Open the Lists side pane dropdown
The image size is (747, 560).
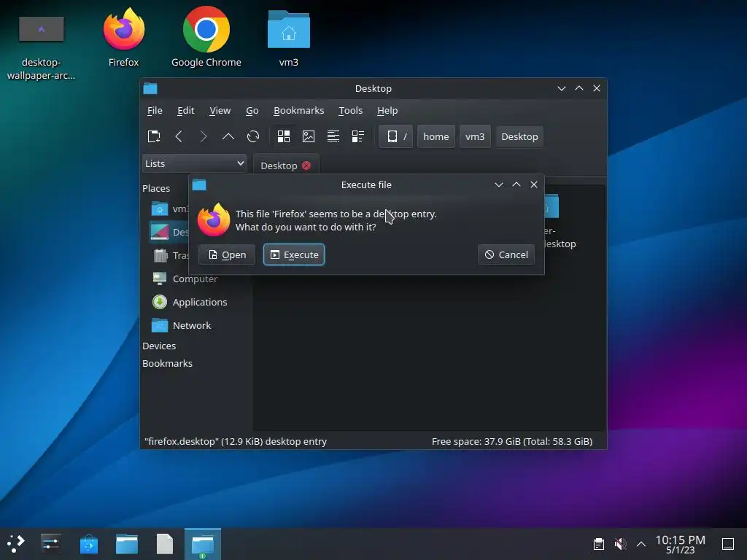194,163
